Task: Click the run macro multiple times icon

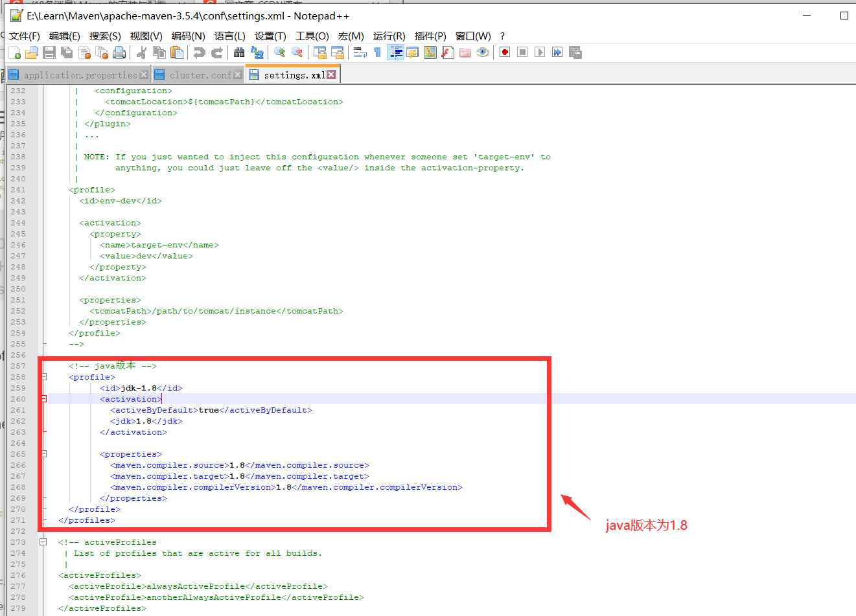Action: tap(557, 52)
